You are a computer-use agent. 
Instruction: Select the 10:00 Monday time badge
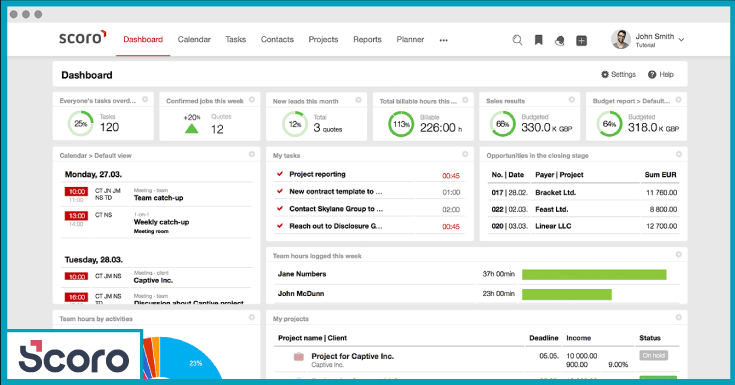pyautogui.click(x=76, y=191)
